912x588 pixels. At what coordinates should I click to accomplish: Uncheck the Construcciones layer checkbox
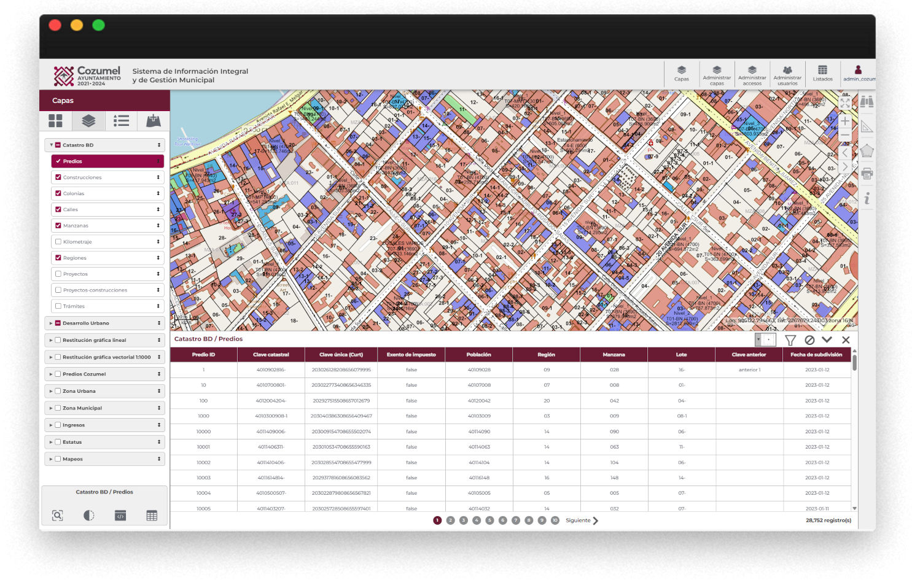pyautogui.click(x=58, y=177)
